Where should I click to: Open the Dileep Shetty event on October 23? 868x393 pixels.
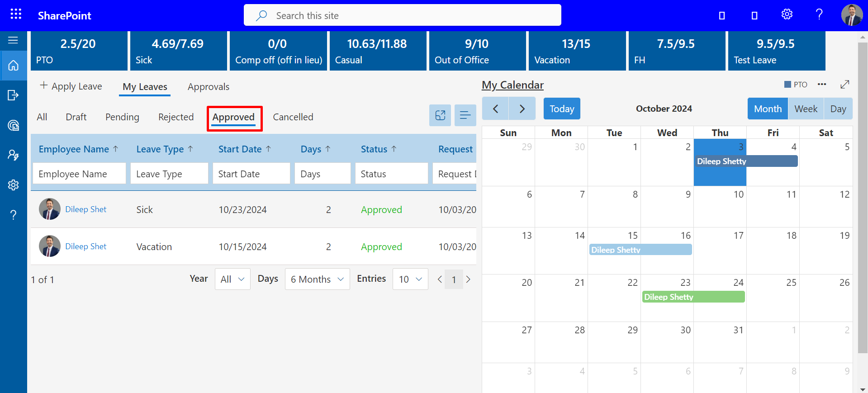[x=693, y=297]
